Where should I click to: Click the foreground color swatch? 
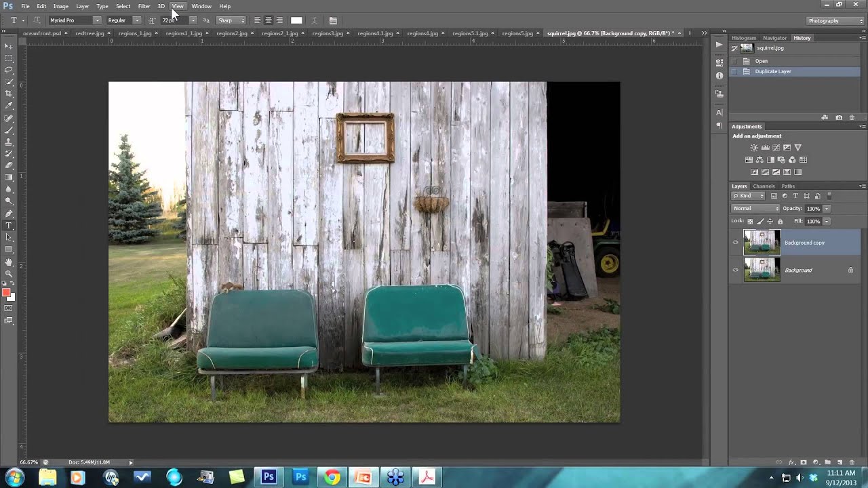pos(6,293)
